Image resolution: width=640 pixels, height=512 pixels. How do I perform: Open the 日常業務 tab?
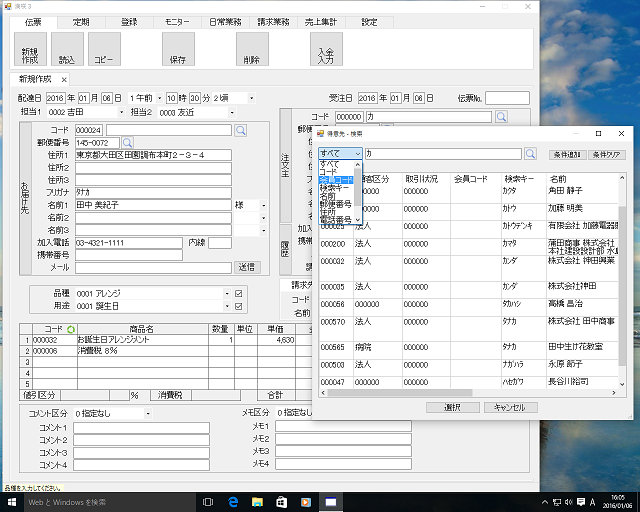[x=225, y=22]
